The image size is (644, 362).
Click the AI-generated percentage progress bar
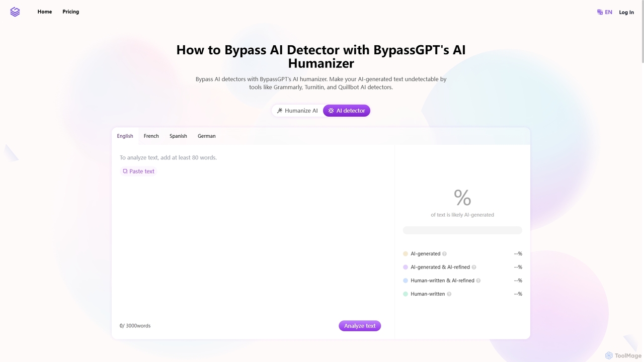click(x=462, y=230)
